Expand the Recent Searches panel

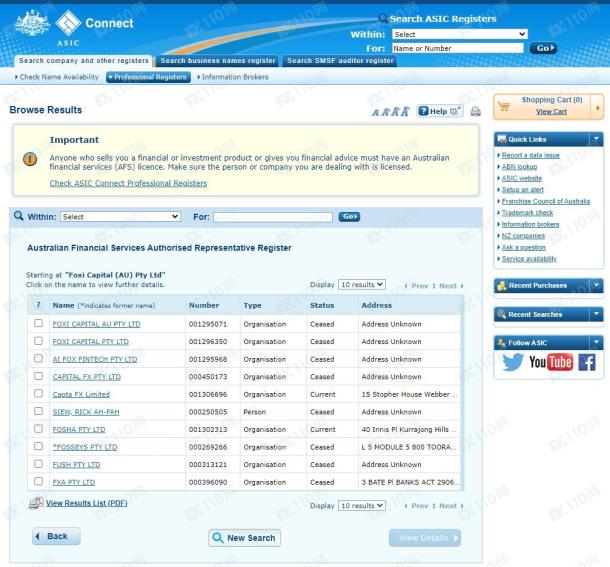point(596,314)
